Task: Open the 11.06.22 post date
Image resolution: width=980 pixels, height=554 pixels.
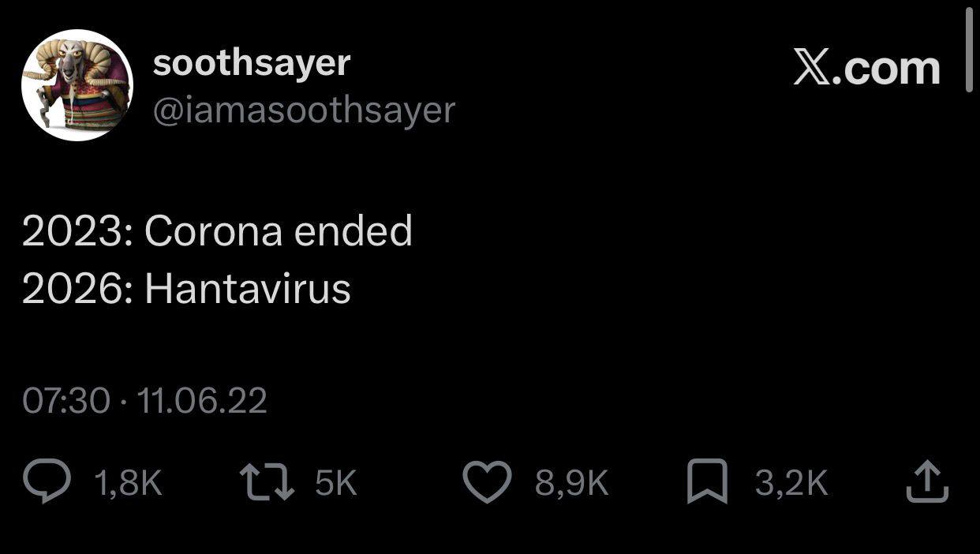Action: [x=202, y=401]
